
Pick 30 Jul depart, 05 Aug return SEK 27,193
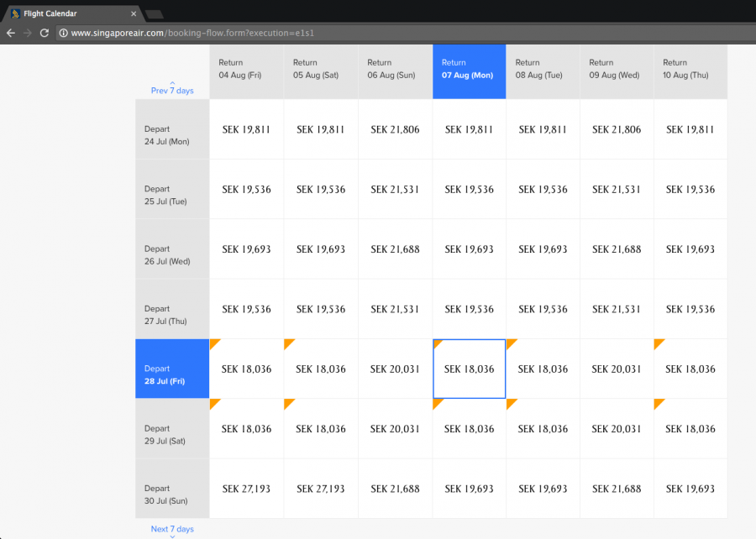coord(321,489)
